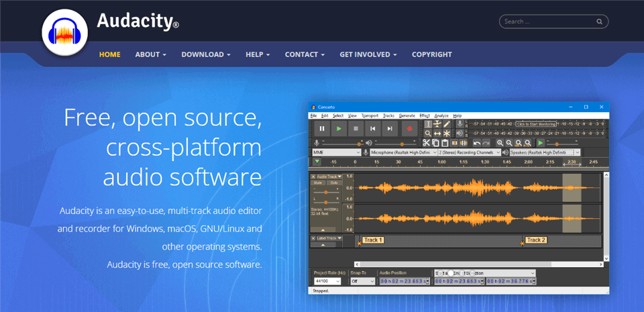Open the ABOUT navigation item
Viewport: 644px width, 312px height.
[151, 54]
